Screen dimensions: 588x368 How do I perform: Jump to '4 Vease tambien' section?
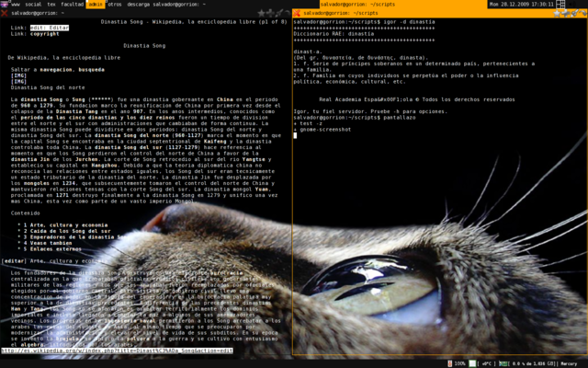[48, 243]
